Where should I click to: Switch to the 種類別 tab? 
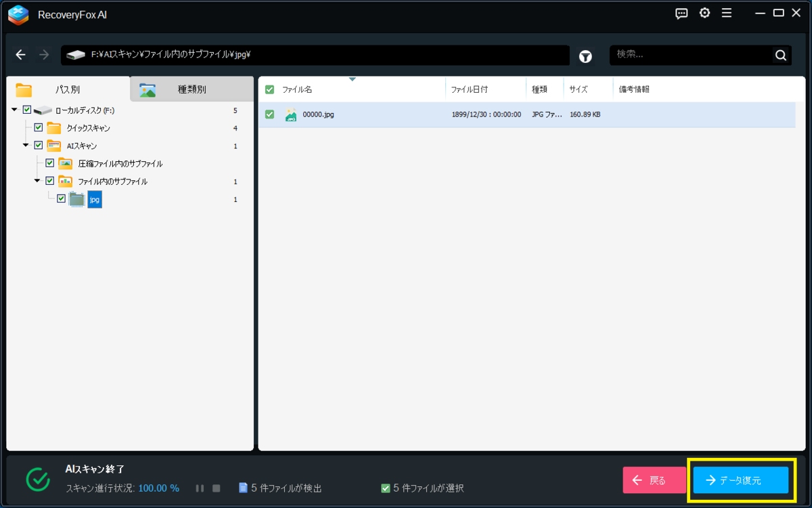pos(191,89)
